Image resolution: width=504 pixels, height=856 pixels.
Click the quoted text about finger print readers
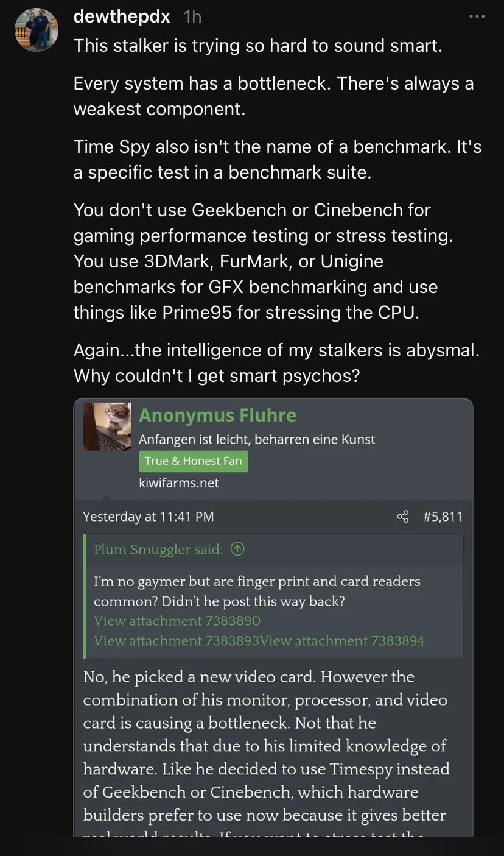tap(257, 591)
